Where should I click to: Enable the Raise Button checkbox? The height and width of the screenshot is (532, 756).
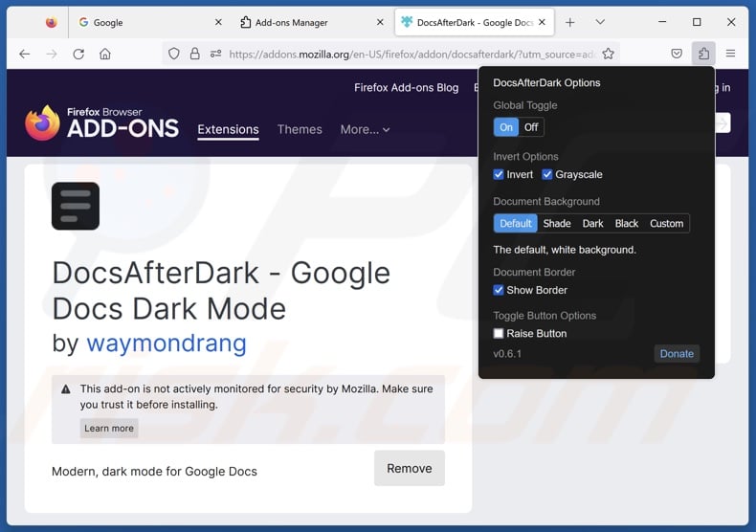pyautogui.click(x=499, y=334)
